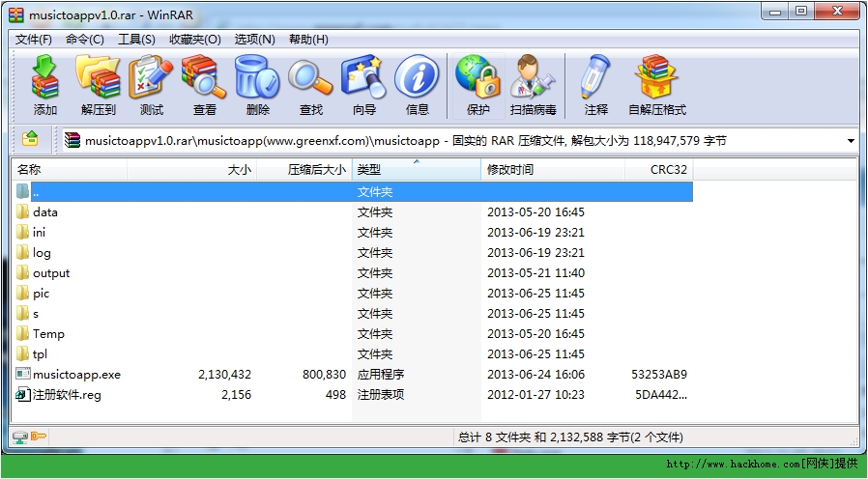Viewport: 868px width, 479px height.
Task: Select the parent '..' folder row
Action: pos(353,192)
